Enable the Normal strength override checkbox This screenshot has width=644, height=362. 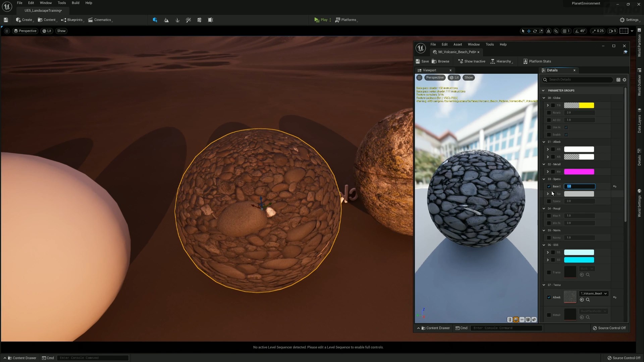coord(549,238)
